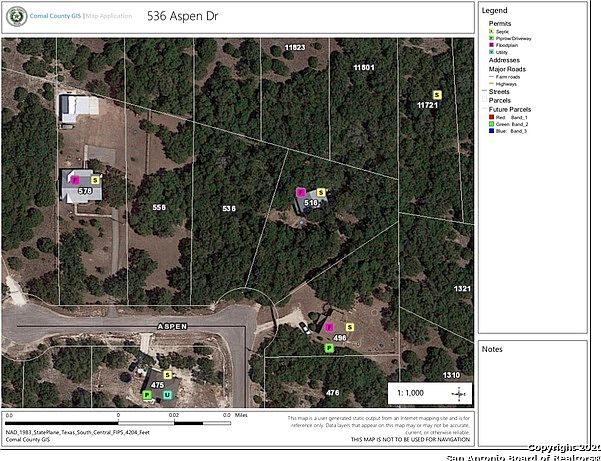Click parcel label 536
Screen dimensions: 601x461
229,208
